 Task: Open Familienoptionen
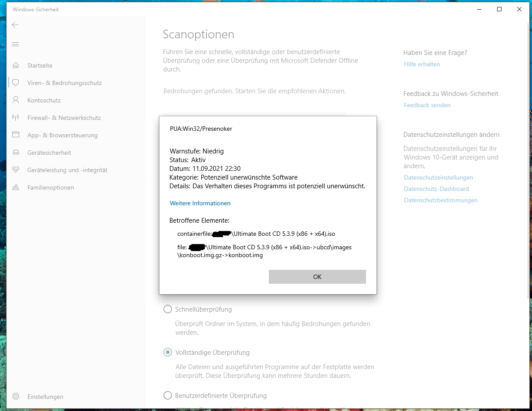pyautogui.click(x=51, y=187)
